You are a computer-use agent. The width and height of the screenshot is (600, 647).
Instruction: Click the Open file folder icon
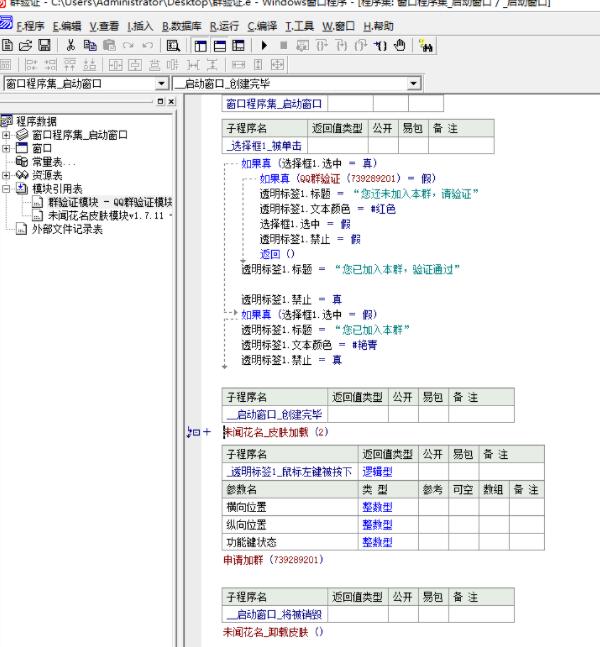[x=25, y=45]
